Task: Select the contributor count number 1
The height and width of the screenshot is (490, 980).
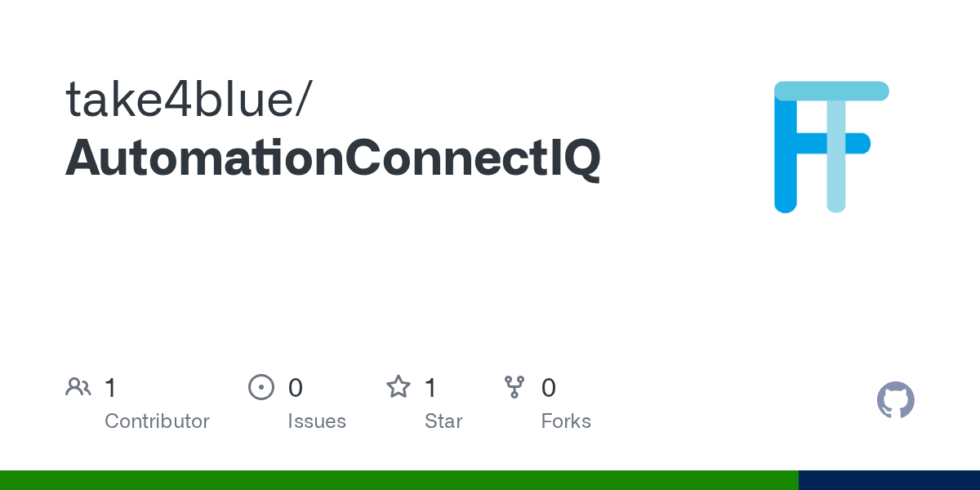Action: click(x=110, y=388)
